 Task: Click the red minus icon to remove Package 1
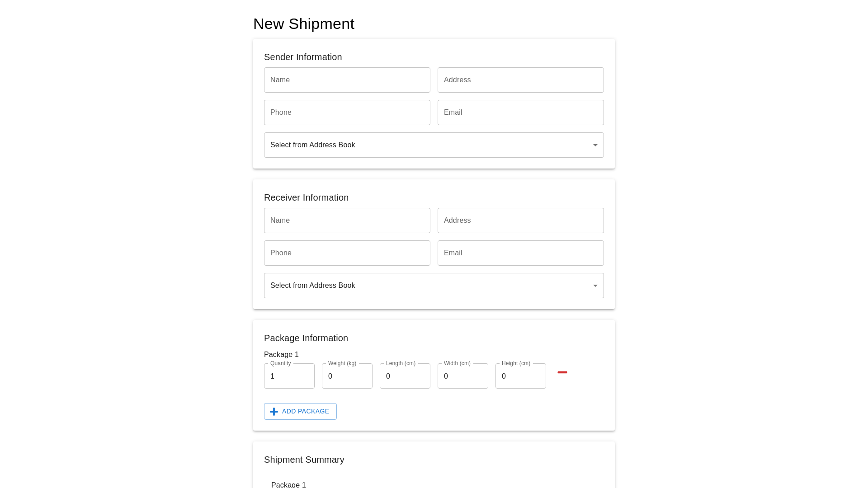click(562, 372)
